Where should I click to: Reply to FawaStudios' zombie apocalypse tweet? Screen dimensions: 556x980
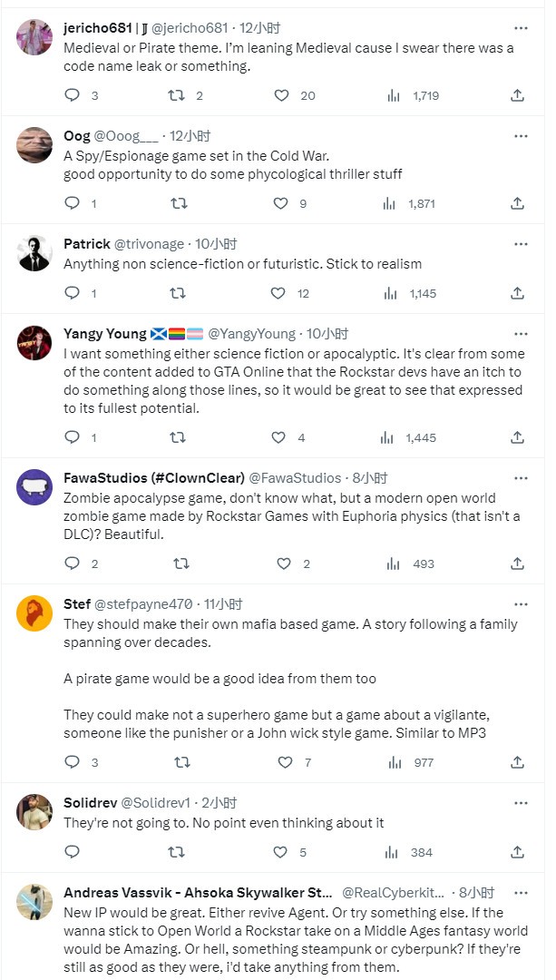(x=73, y=563)
